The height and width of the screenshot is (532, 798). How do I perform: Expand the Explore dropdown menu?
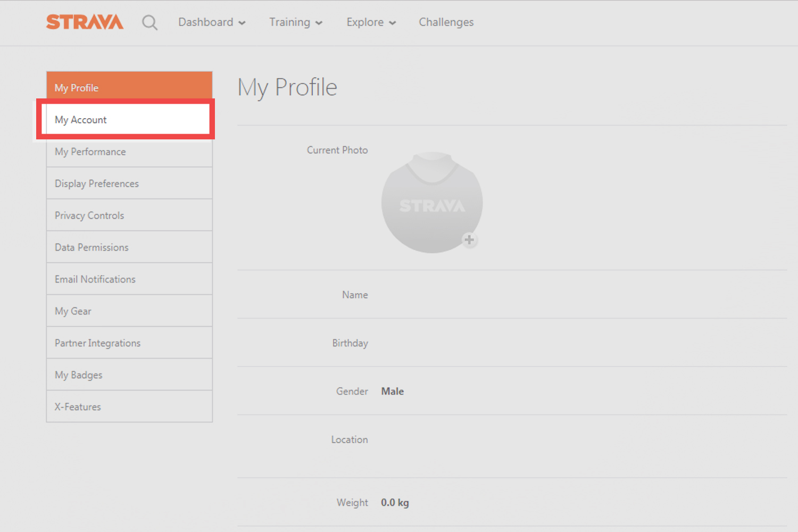tap(371, 22)
